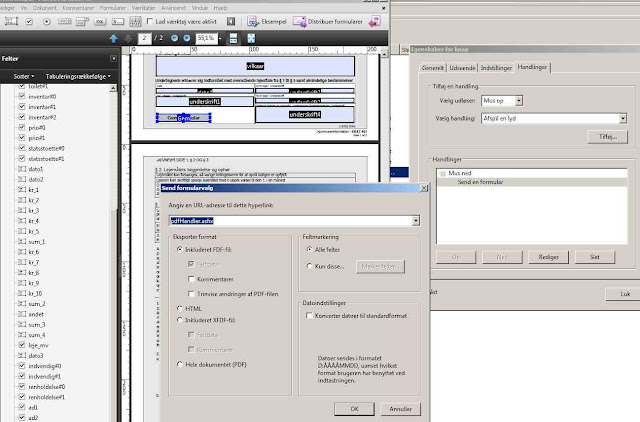Open the zoom percentage dropdown arrow
Viewport: 640px width, 422px height.
[220, 38]
